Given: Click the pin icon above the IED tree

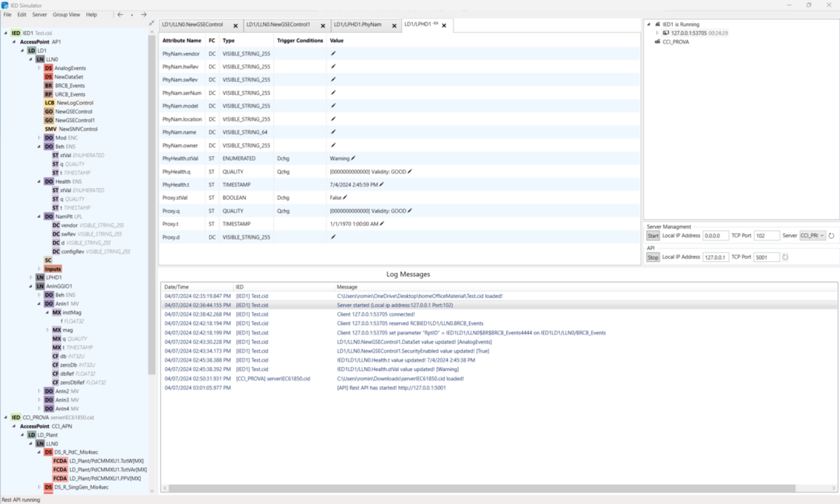Looking at the screenshot, I should (151, 23).
